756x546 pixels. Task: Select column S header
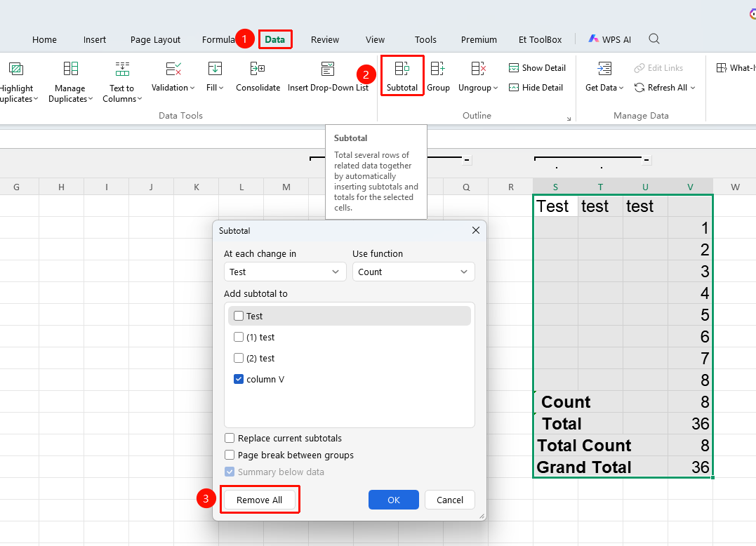point(555,187)
